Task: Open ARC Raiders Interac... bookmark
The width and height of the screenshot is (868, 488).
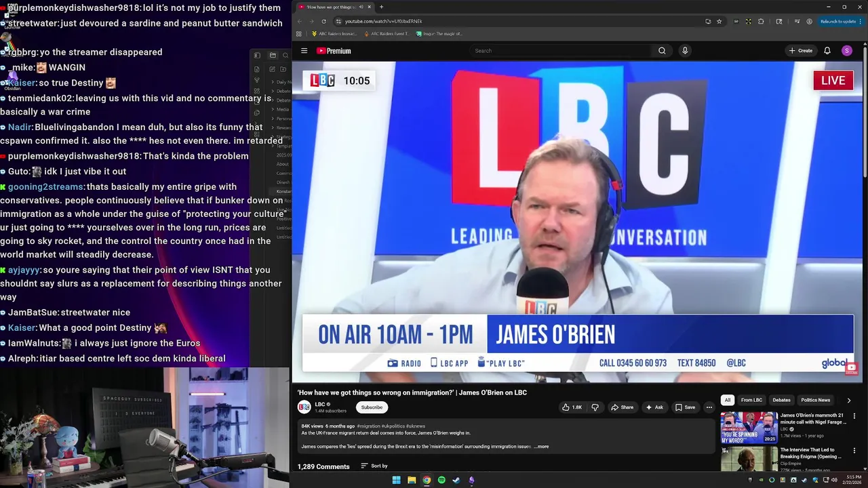Action: point(334,34)
